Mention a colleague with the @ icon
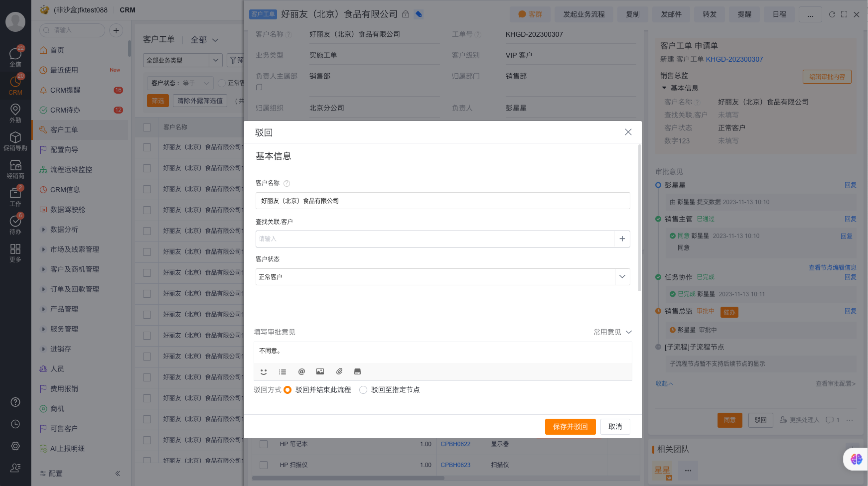868x486 pixels. coord(301,371)
